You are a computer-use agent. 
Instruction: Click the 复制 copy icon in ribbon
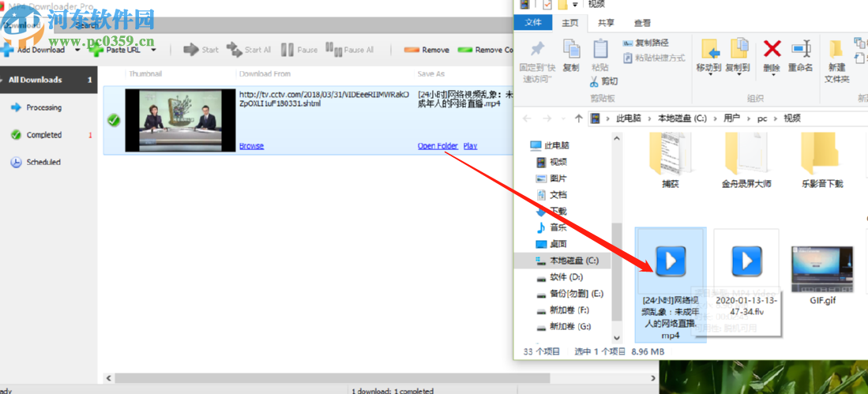click(571, 49)
